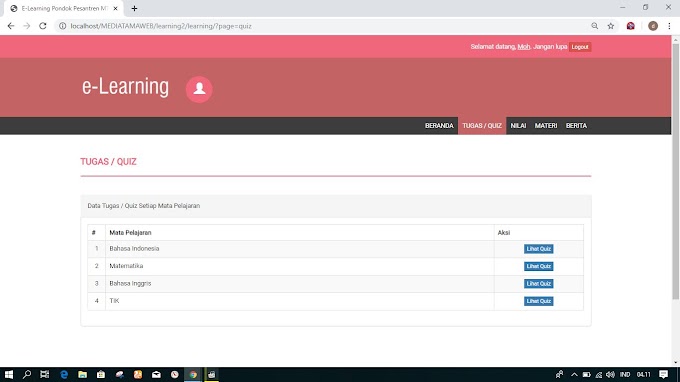Click the zoom magnifier icon in address bar
The image size is (680, 382).
595,26
